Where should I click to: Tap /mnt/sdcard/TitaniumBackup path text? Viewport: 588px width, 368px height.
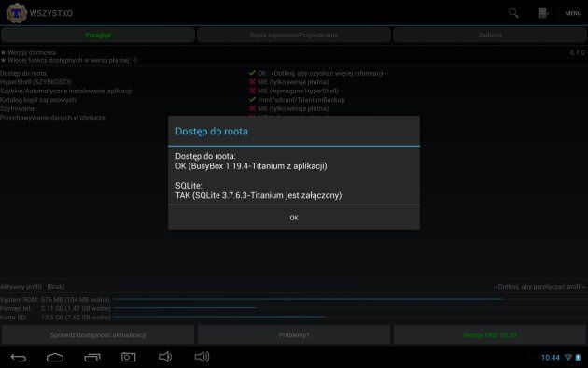click(301, 100)
